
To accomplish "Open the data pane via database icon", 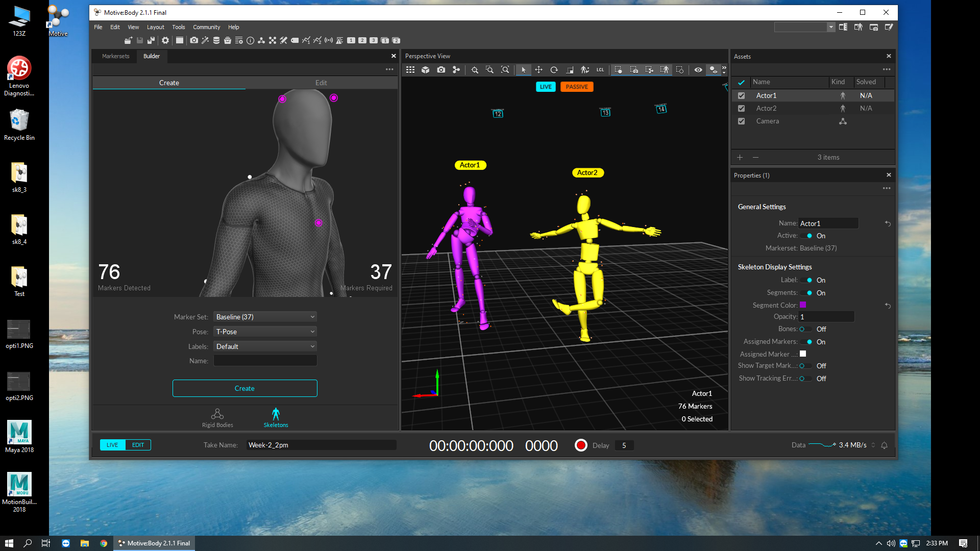I will [216, 40].
